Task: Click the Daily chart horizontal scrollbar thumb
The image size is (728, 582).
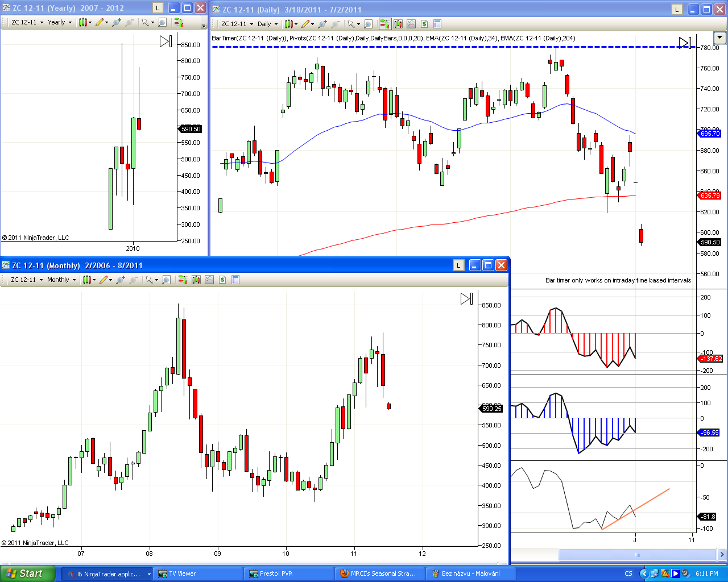Action: click(x=637, y=555)
